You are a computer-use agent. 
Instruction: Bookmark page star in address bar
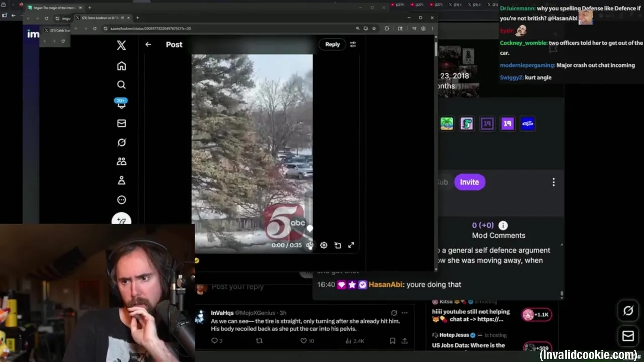point(374,29)
